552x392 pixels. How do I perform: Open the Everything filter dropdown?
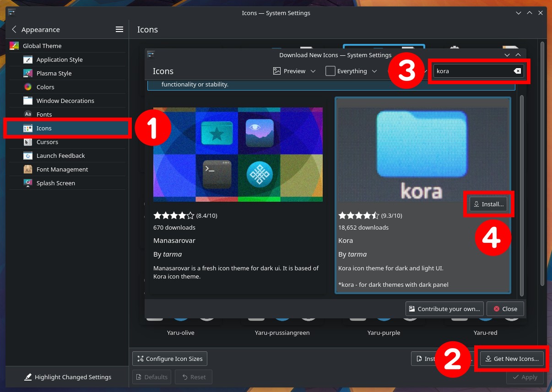tap(351, 71)
